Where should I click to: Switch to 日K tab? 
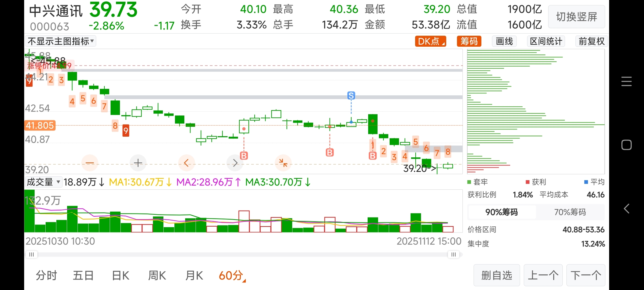(x=120, y=275)
